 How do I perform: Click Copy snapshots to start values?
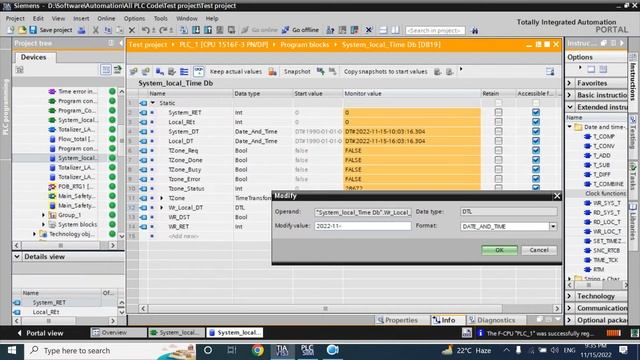[x=385, y=71]
